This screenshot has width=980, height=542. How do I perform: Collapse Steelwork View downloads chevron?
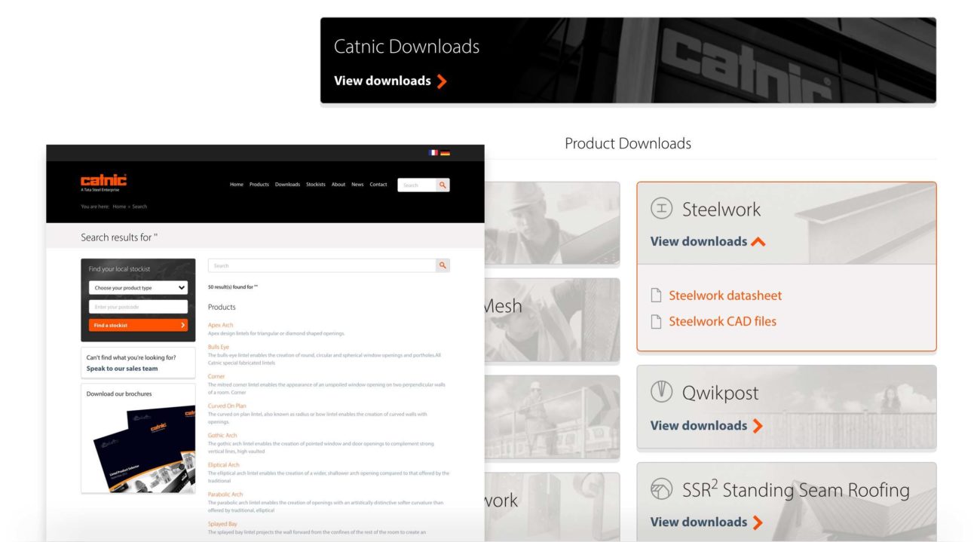(x=758, y=242)
